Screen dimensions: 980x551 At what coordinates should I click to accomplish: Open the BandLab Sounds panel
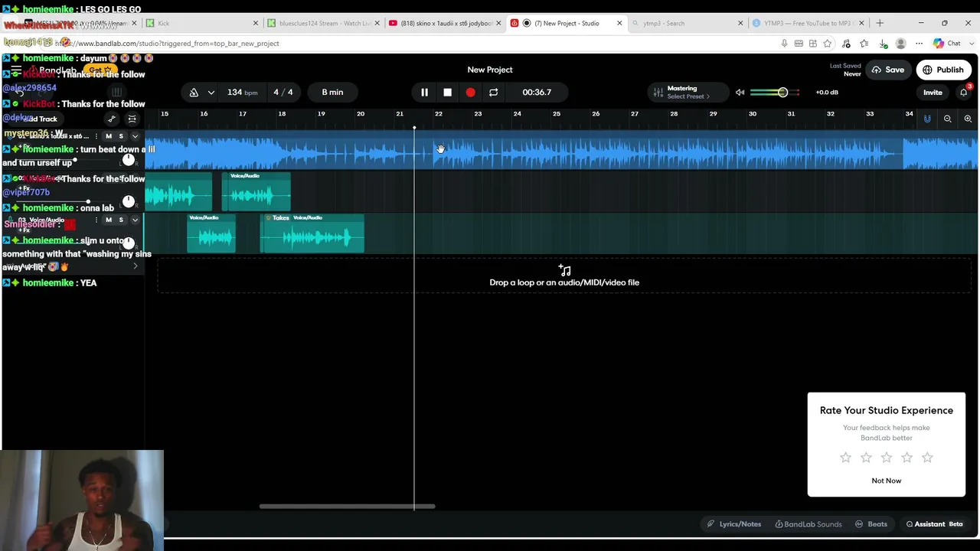click(808, 524)
